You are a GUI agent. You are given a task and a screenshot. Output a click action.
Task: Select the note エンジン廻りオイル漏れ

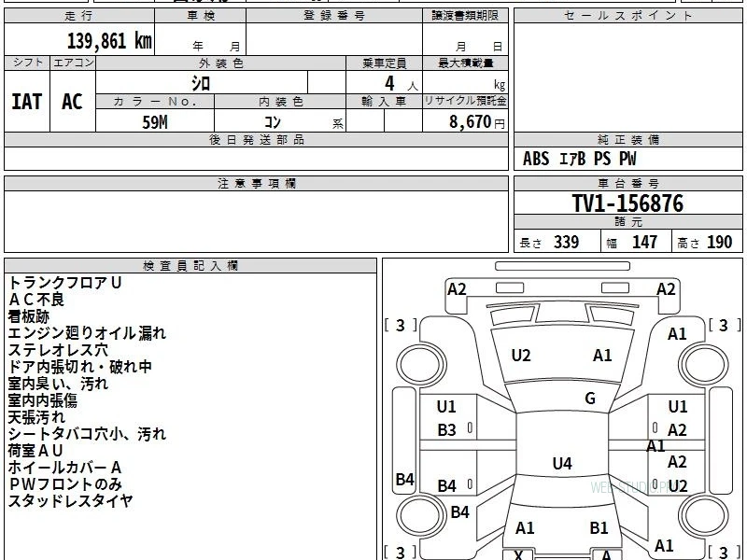tap(87, 333)
